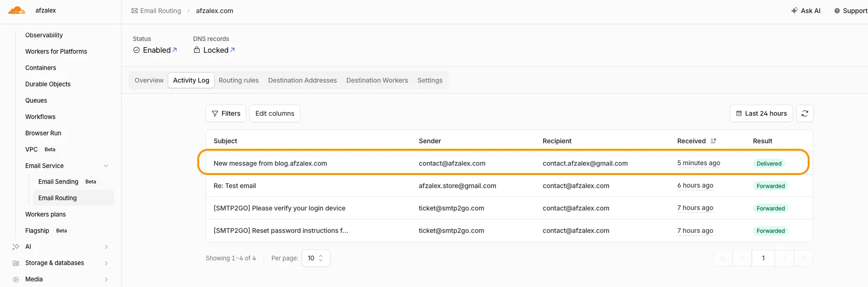Image resolution: width=868 pixels, height=287 pixels.
Task: Click afzalex.com in the breadcrumb
Action: (215, 11)
